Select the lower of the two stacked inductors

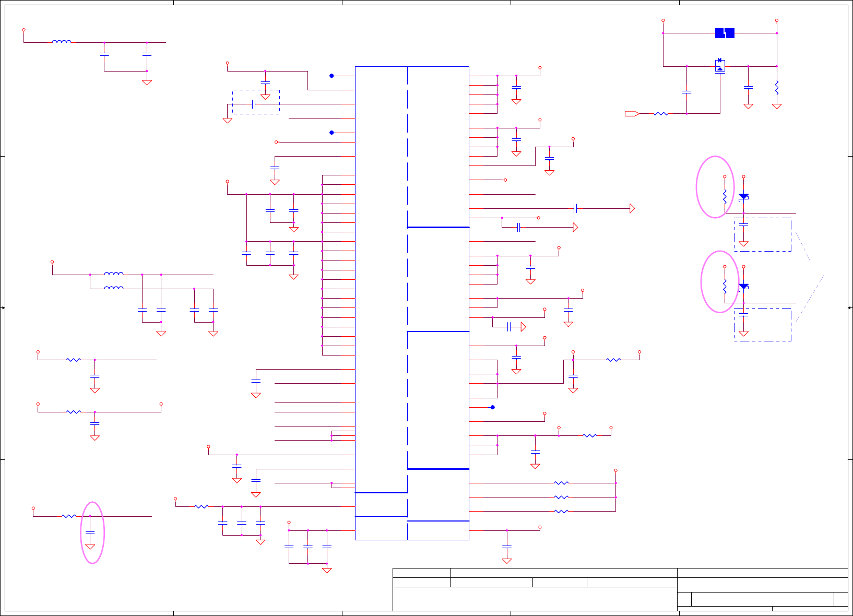[114, 288]
